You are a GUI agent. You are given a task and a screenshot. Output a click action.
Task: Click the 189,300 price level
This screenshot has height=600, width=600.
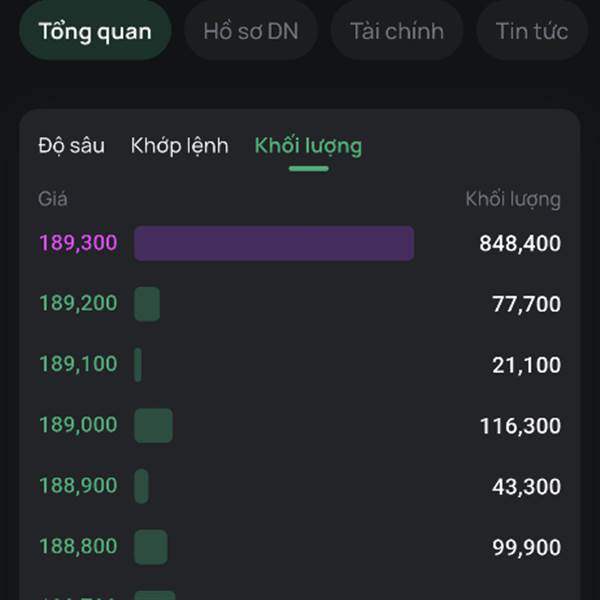pos(78,243)
